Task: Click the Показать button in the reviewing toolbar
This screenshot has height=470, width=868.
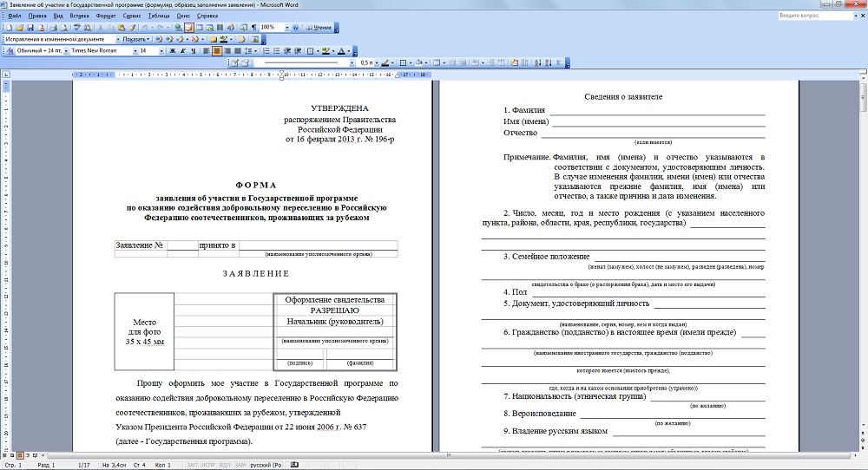Action: point(135,39)
